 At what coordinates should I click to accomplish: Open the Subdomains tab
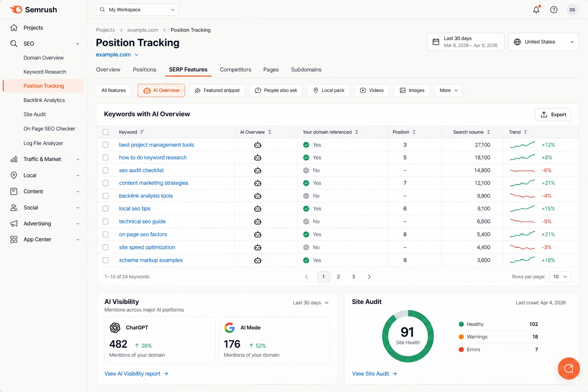(x=306, y=70)
